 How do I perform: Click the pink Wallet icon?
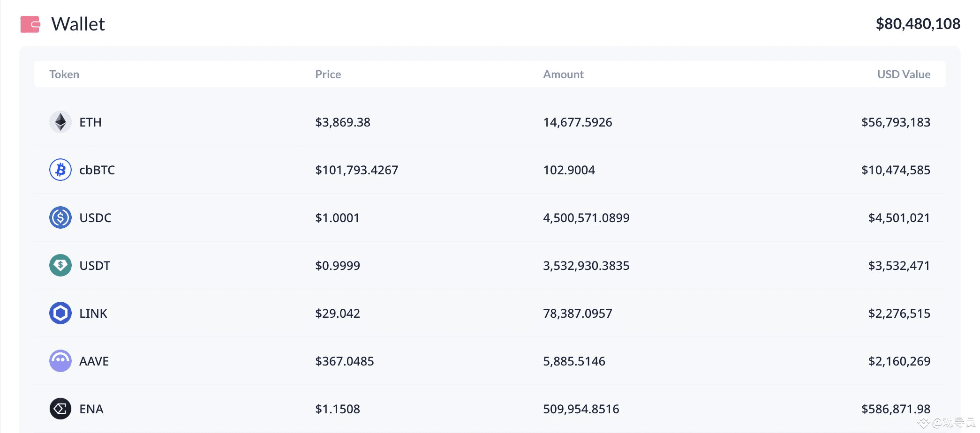click(x=30, y=24)
